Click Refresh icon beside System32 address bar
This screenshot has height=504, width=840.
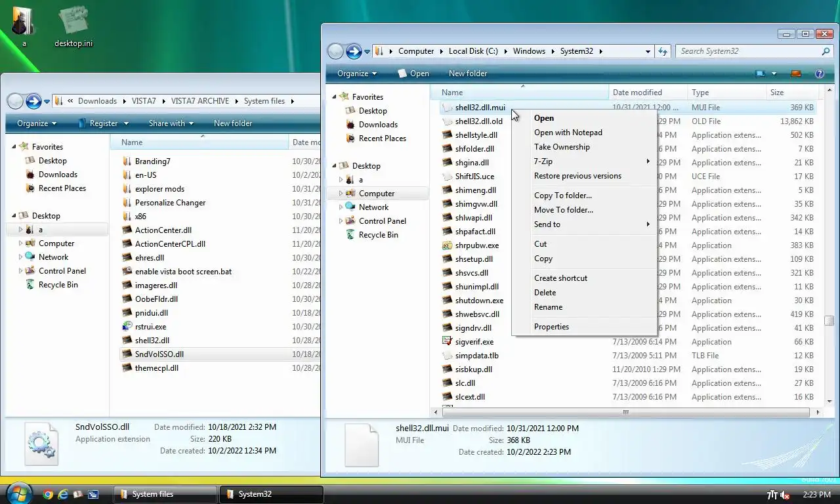pyautogui.click(x=663, y=51)
